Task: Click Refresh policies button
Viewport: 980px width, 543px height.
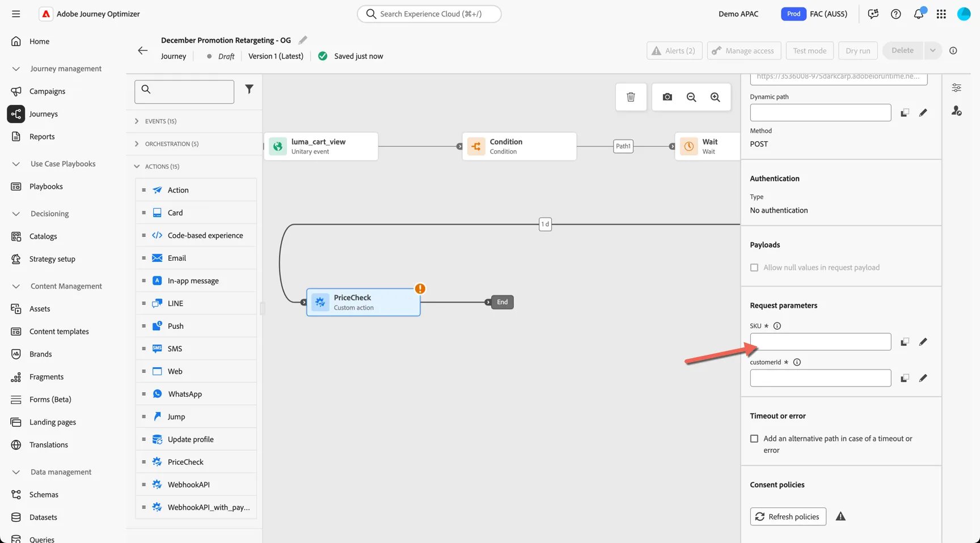Action: tap(788, 516)
